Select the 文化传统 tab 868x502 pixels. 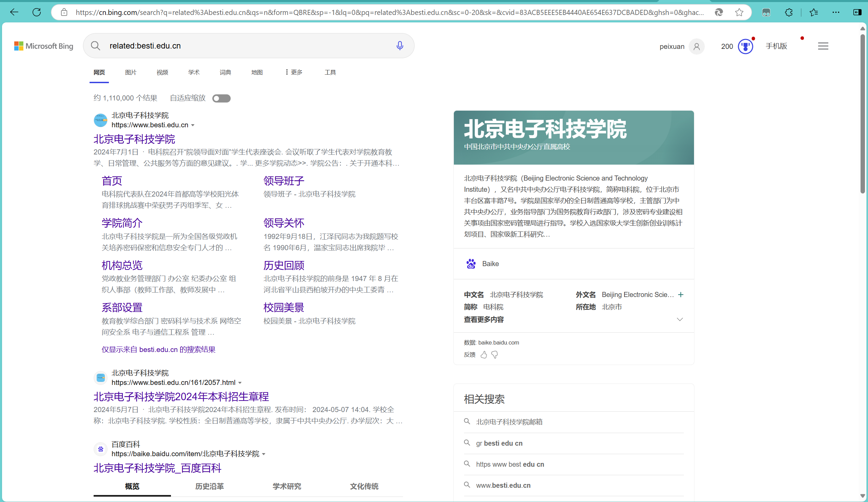point(364,486)
